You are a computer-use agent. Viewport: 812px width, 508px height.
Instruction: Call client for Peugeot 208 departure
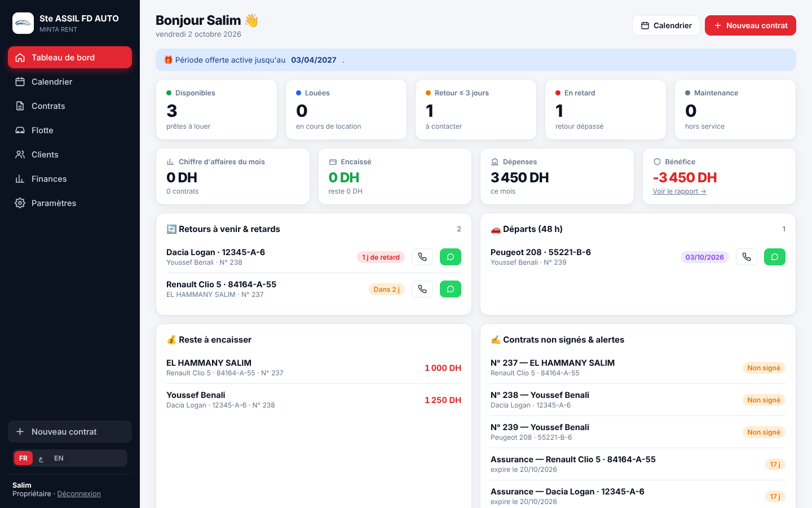coord(747,257)
